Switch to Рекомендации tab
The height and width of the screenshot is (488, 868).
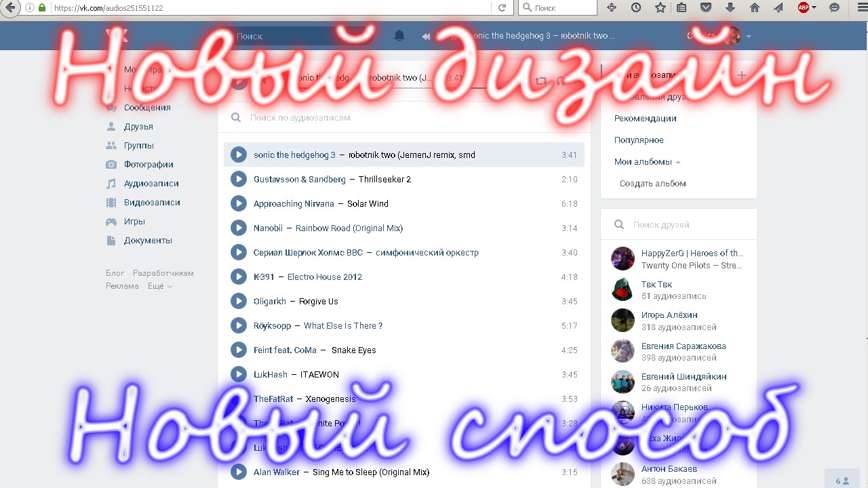[x=645, y=119]
